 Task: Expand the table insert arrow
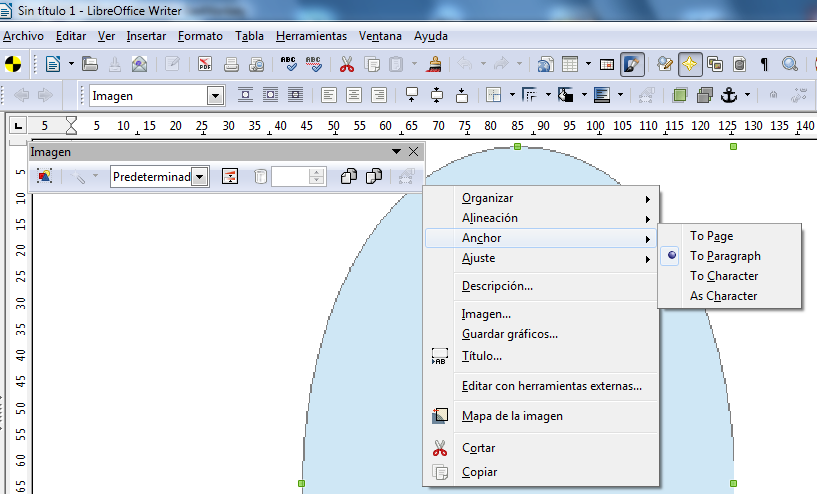tap(588, 65)
